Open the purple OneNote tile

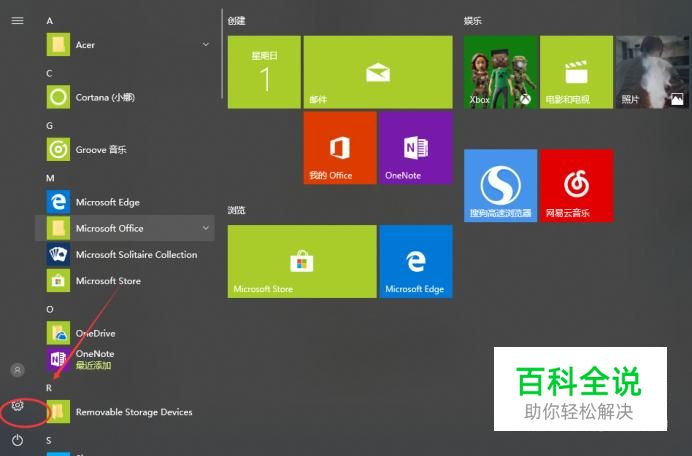point(416,148)
